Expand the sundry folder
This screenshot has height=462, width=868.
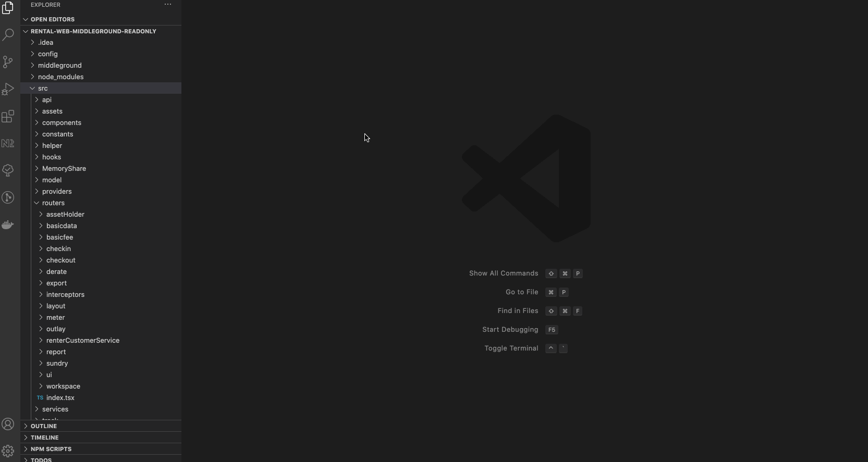click(101, 364)
